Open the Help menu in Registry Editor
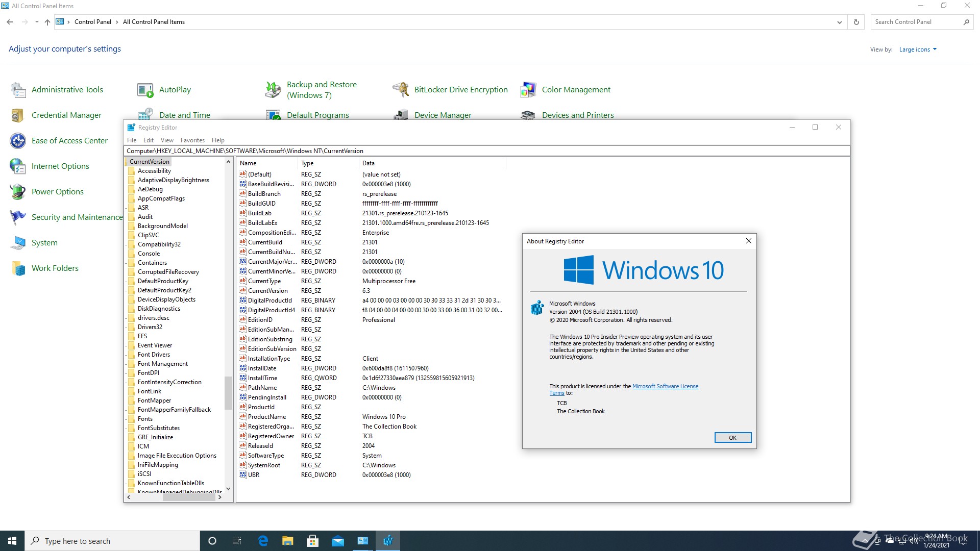 click(218, 140)
